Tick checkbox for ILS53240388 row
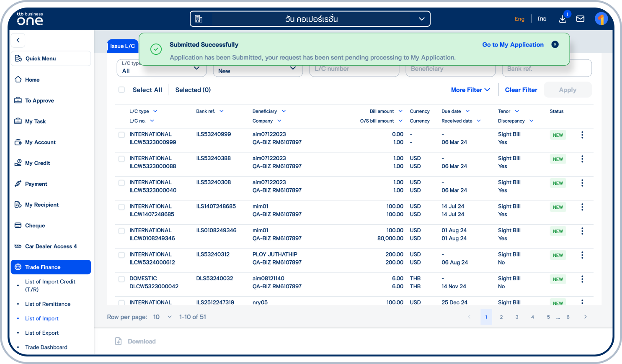 pos(121,159)
